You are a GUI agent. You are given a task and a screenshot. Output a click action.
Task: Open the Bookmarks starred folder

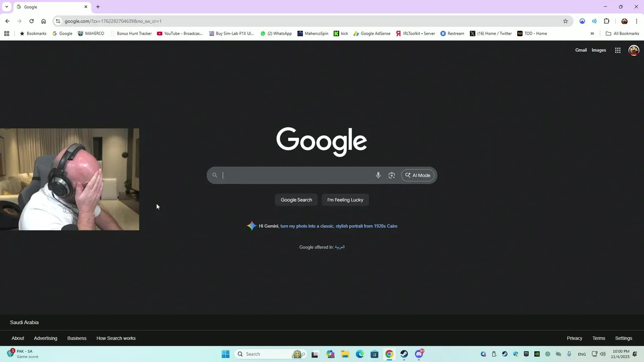[x=33, y=34]
